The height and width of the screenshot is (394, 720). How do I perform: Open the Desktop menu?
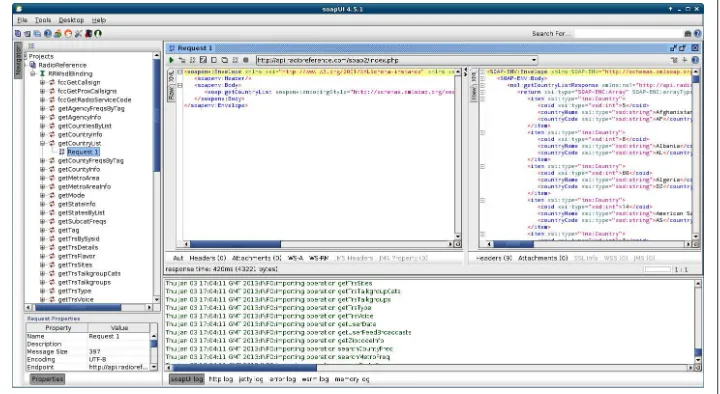click(71, 20)
